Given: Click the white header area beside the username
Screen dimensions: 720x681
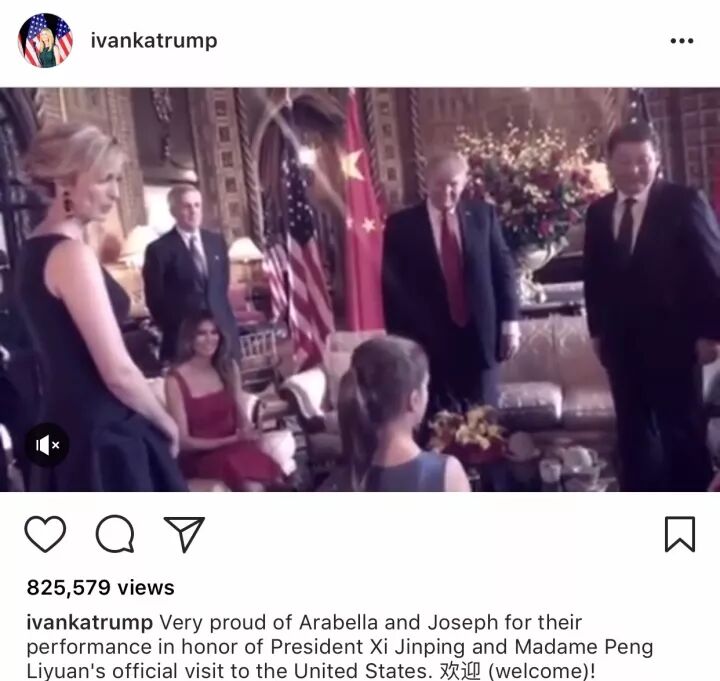Looking at the screenshot, I should pyautogui.click(x=441, y=40).
